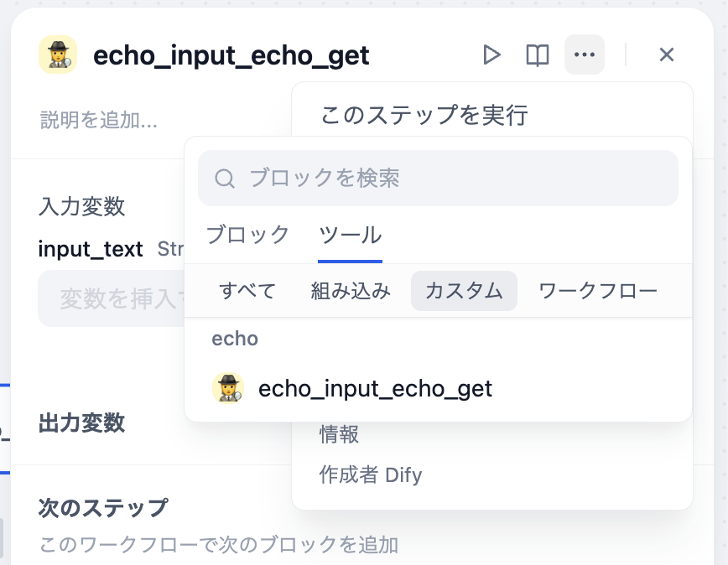
Task: Switch to the ツール tab
Action: tap(351, 236)
